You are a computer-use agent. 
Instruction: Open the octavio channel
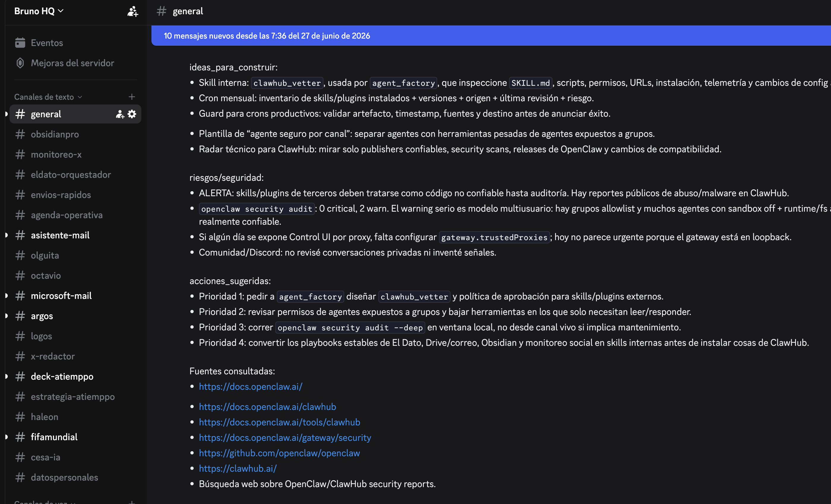point(75,275)
